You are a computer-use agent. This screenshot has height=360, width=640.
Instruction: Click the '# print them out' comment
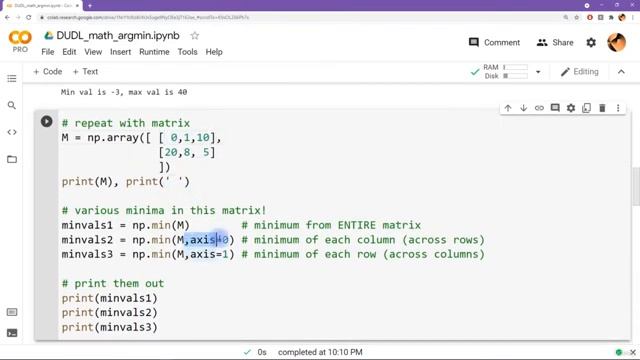(x=113, y=283)
